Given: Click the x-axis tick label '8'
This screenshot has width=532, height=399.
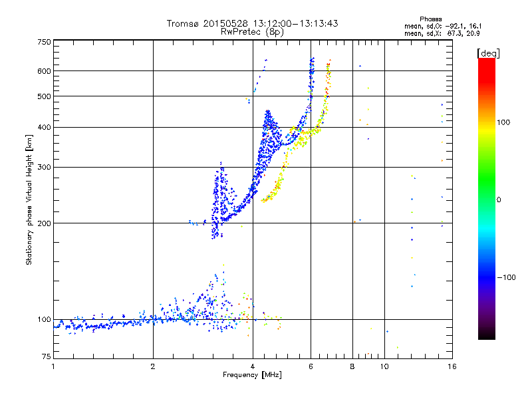Looking at the screenshot, I should (x=352, y=366).
